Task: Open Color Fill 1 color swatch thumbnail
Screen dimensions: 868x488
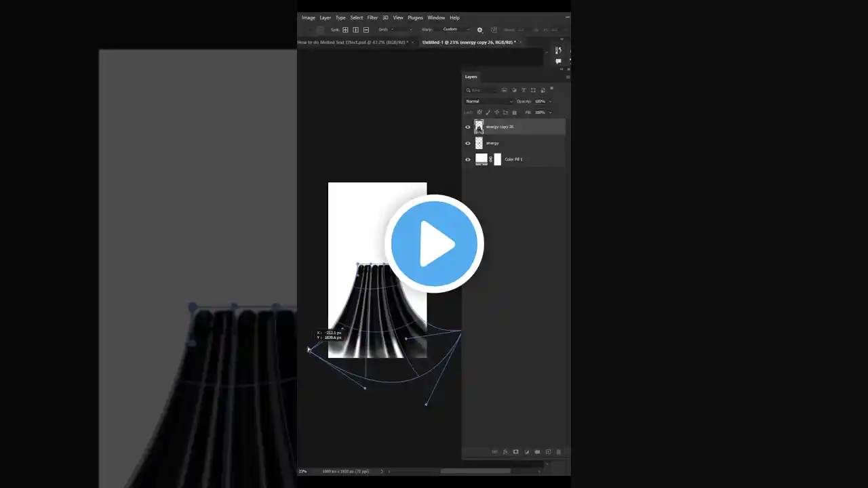Action: pyautogui.click(x=481, y=159)
